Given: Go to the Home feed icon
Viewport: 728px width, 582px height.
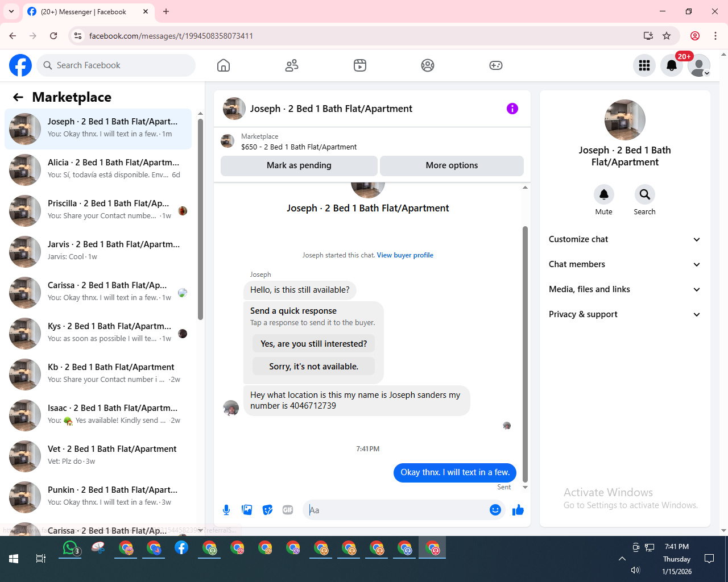Looking at the screenshot, I should (224, 65).
